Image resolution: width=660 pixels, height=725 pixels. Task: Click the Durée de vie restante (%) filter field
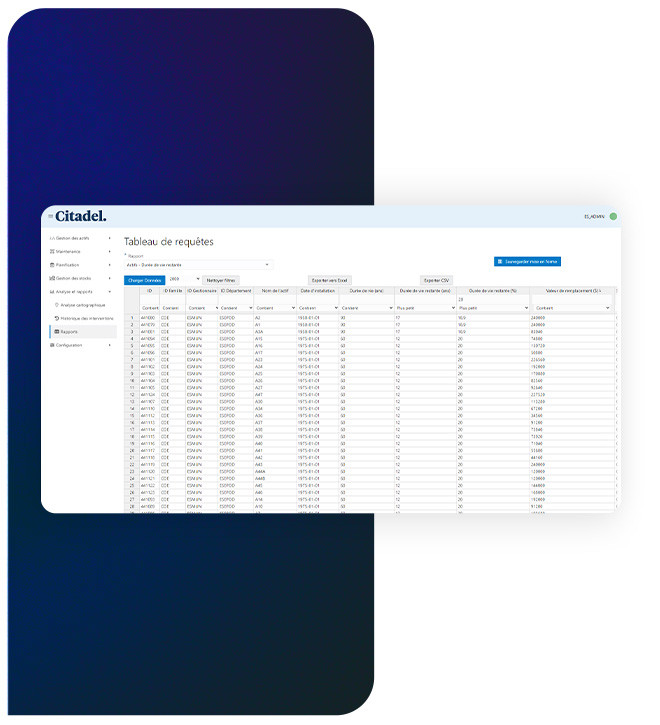click(x=490, y=299)
